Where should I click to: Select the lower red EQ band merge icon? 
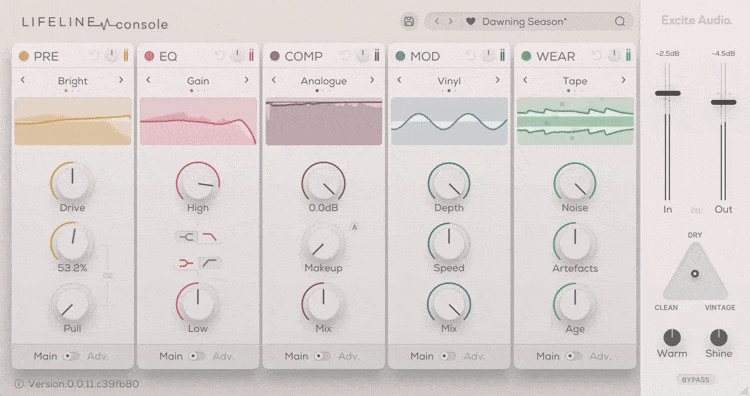click(187, 263)
